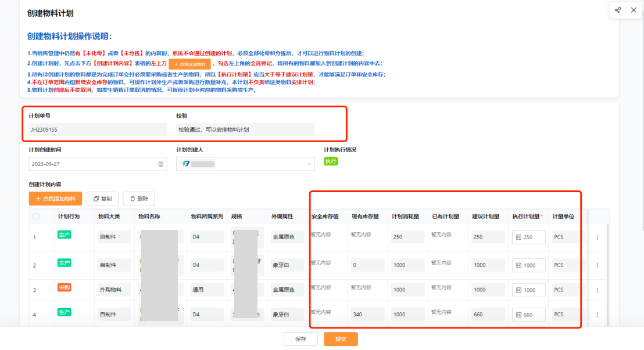This screenshot has height=350, width=644.
Task: Click the 执行计划量 column header
Action: (x=527, y=217)
